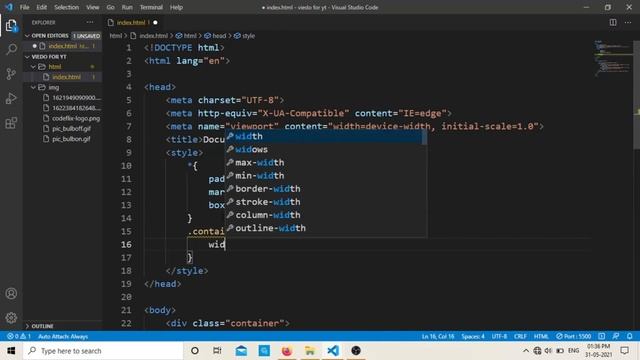Open the Go menu
640x360 pixels.
[111, 7]
